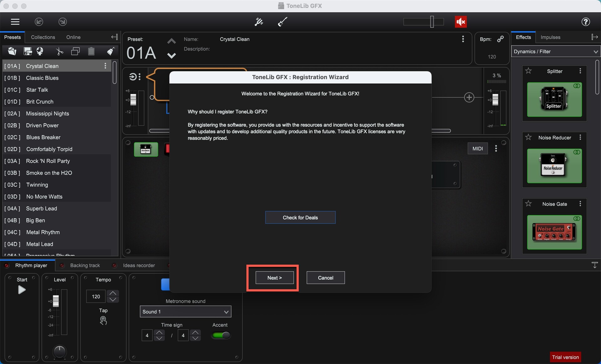Screen dimensions: 601x364
Task: Click the add effect plus circle
Action: tap(469, 97)
